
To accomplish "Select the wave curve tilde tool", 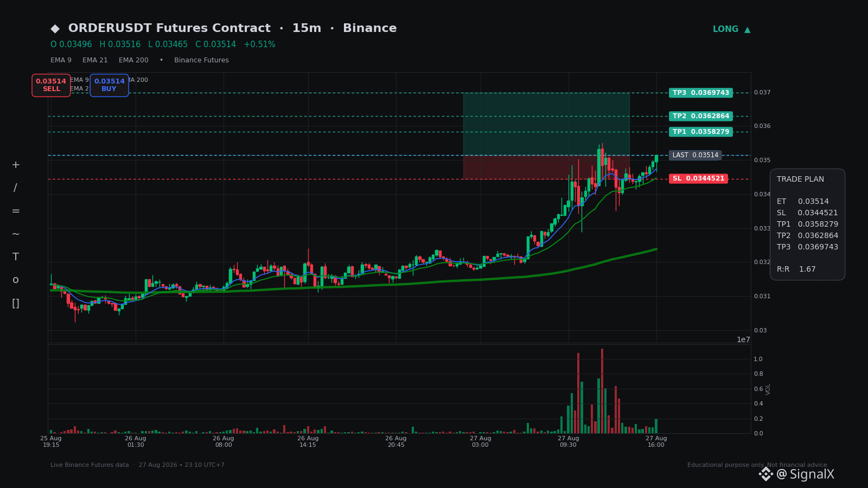I will (16, 234).
